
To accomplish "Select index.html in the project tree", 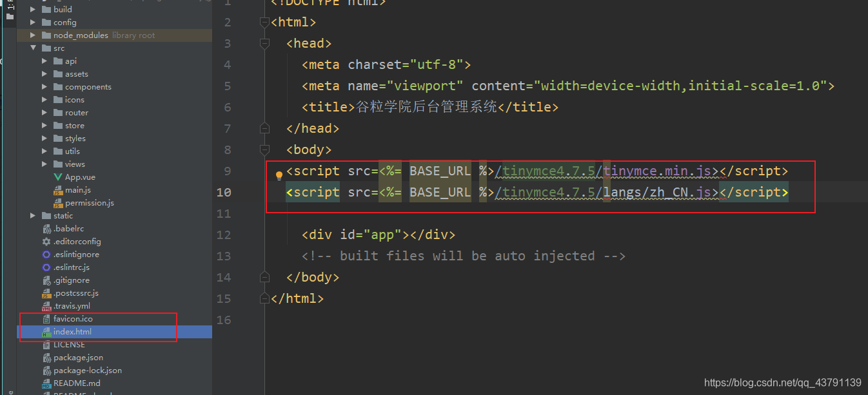I will (72, 332).
